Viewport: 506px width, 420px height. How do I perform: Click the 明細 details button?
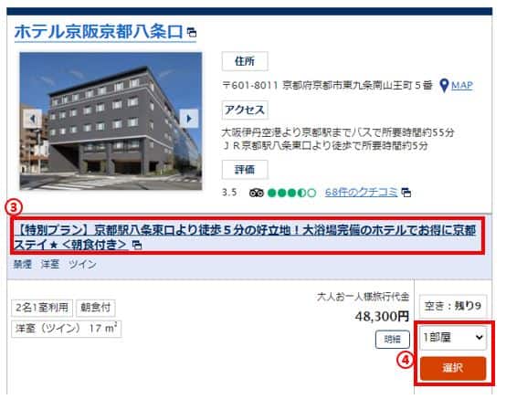coord(393,339)
